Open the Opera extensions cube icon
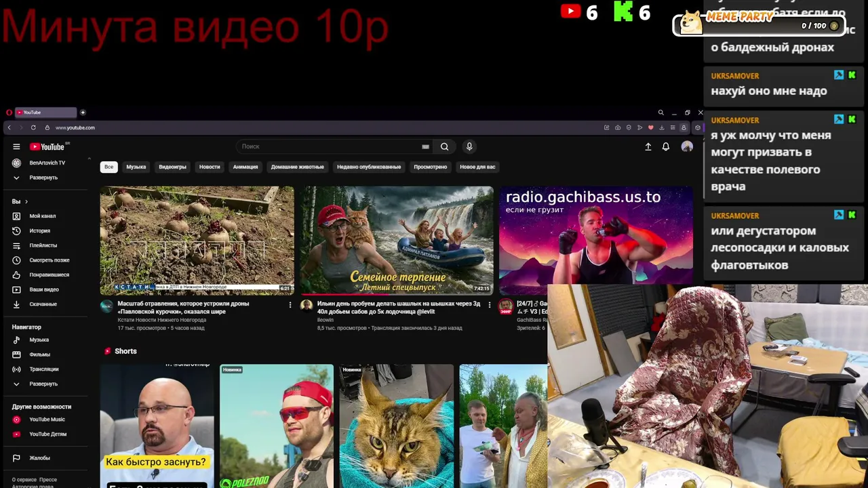Screen dimensions: 868x488 pyautogui.click(x=697, y=127)
